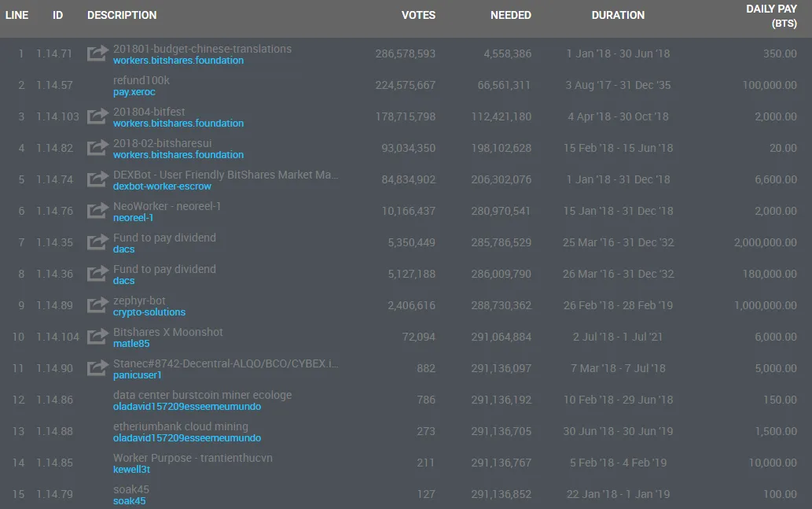Click votes value 224,575,667
The height and width of the screenshot is (509, 812).
click(x=406, y=85)
